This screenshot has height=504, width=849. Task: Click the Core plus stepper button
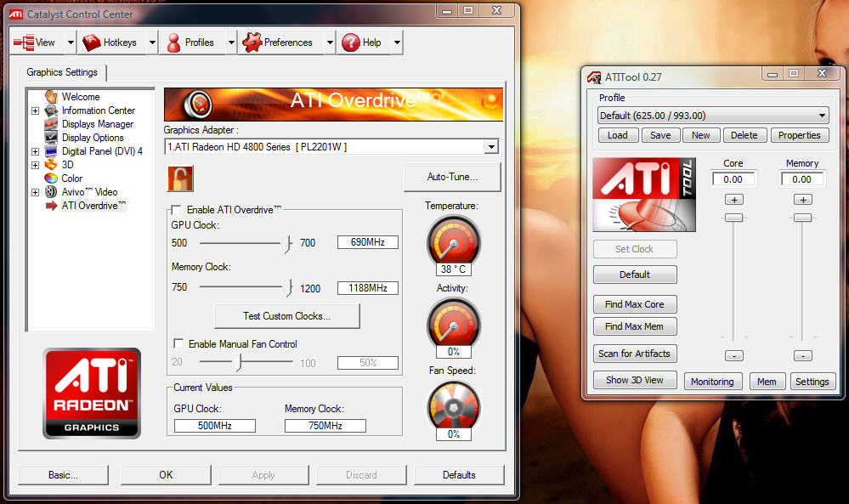click(x=734, y=201)
